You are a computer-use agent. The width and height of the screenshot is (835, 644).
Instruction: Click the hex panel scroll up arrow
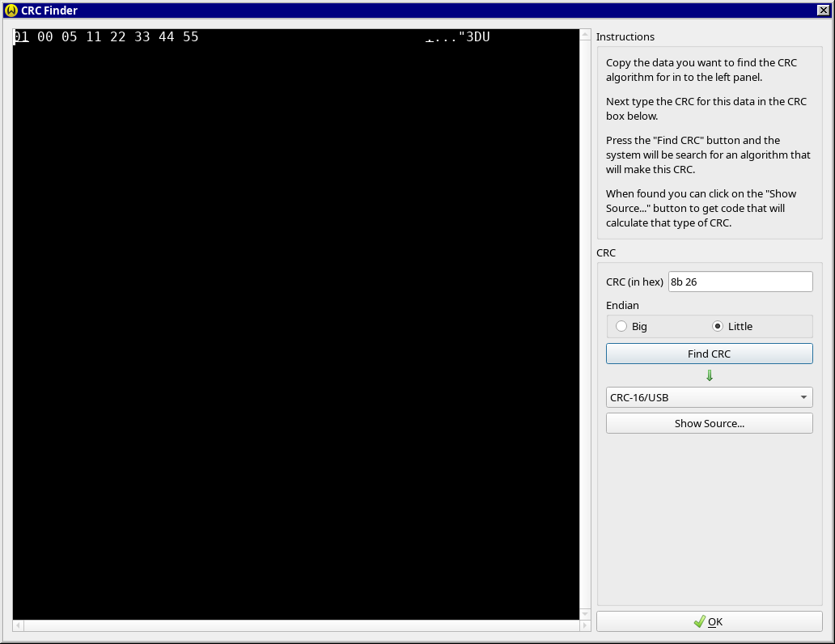(x=585, y=36)
